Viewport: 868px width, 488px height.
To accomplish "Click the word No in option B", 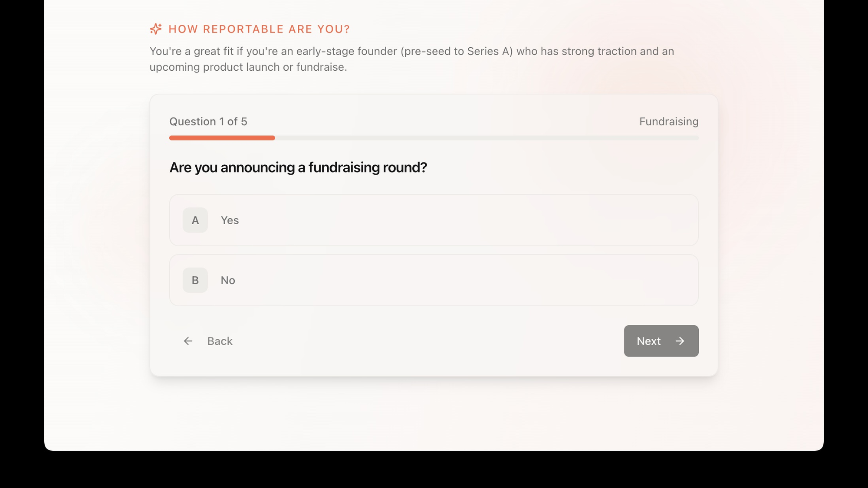I will pyautogui.click(x=228, y=280).
